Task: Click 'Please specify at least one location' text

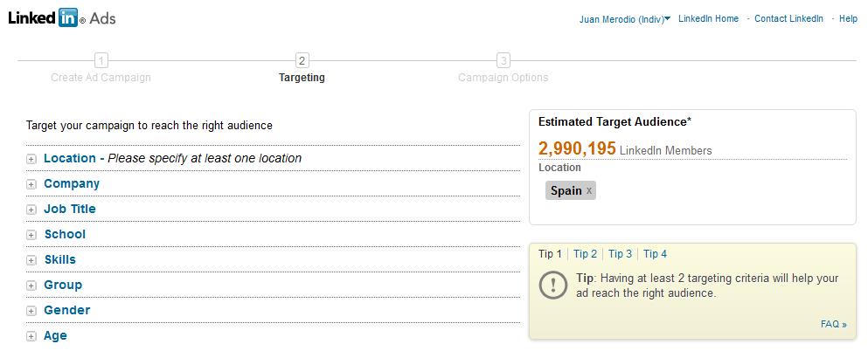Action: click(x=205, y=158)
